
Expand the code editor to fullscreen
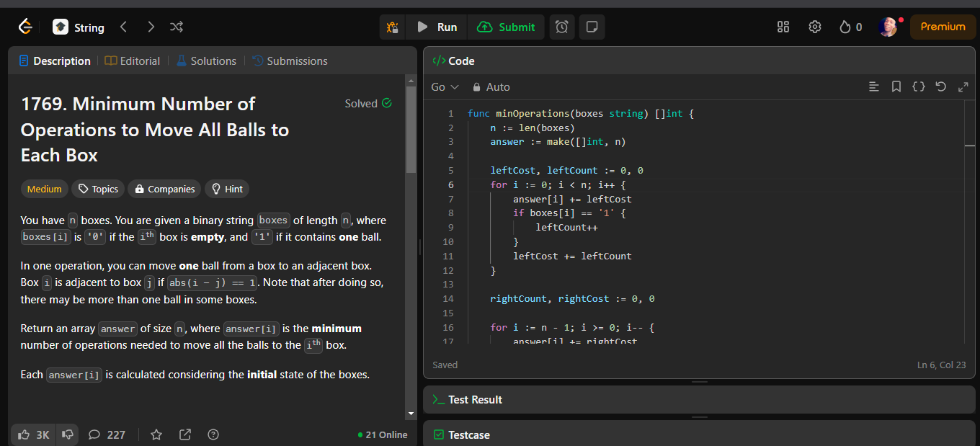point(963,87)
